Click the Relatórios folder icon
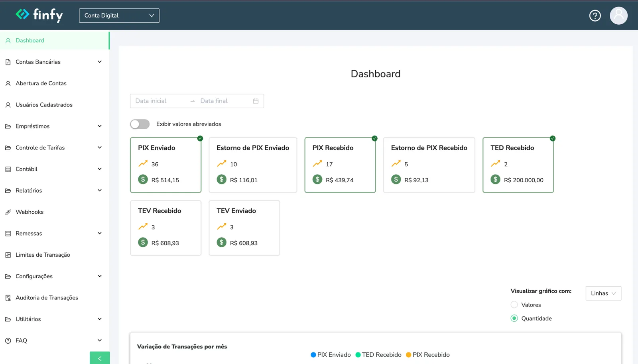Screen dimensions: 638x364 point(8,191)
